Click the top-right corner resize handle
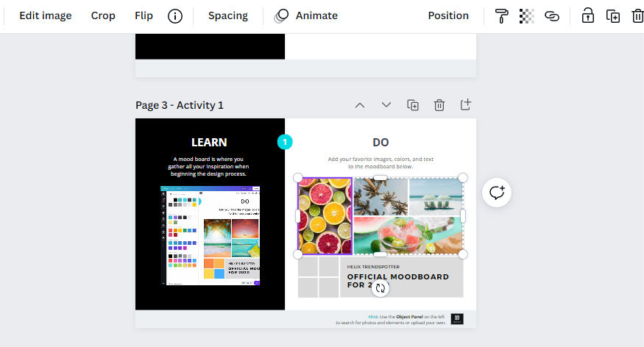The height and width of the screenshot is (347, 644). tap(463, 178)
